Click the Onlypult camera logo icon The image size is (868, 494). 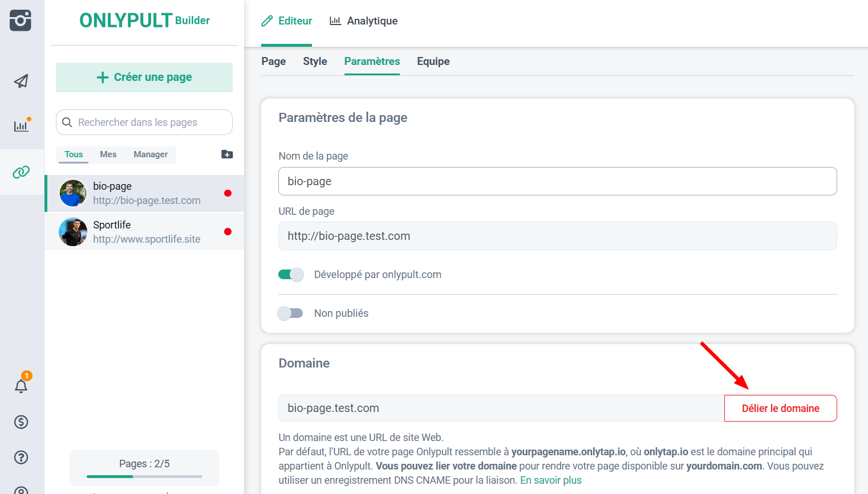[21, 21]
